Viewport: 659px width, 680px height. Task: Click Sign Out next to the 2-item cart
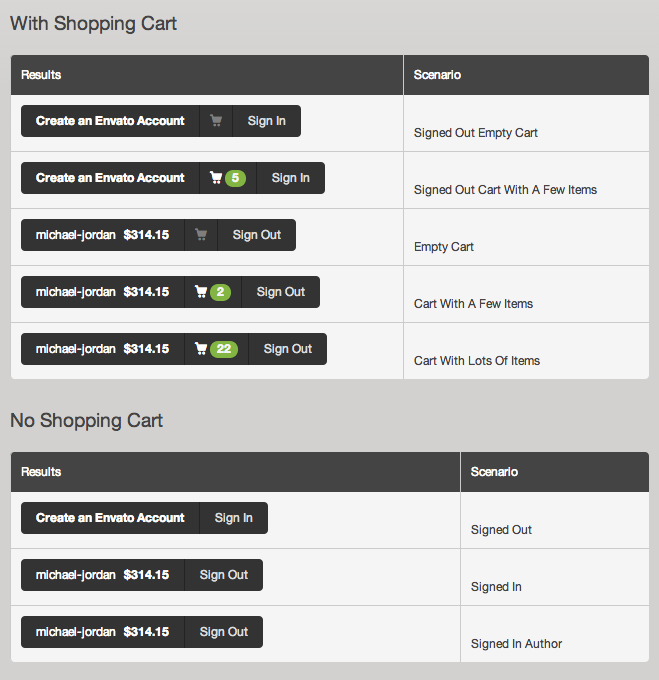[x=281, y=292]
